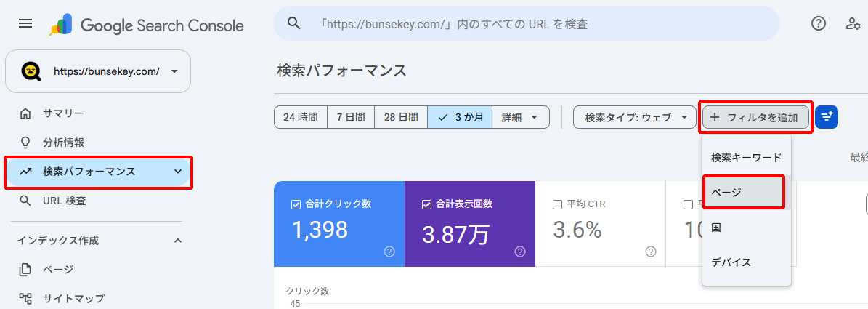Click the 1,398 total clicks value
Image resolution: width=868 pixels, height=309 pixels.
pos(320,230)
